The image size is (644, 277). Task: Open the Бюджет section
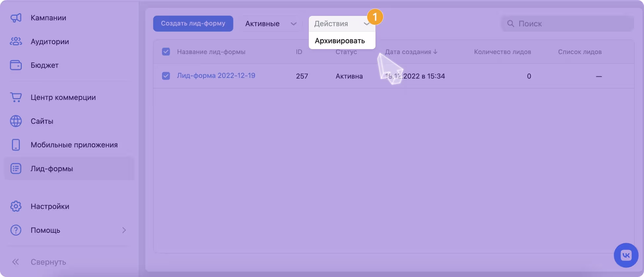pos(45,65)
